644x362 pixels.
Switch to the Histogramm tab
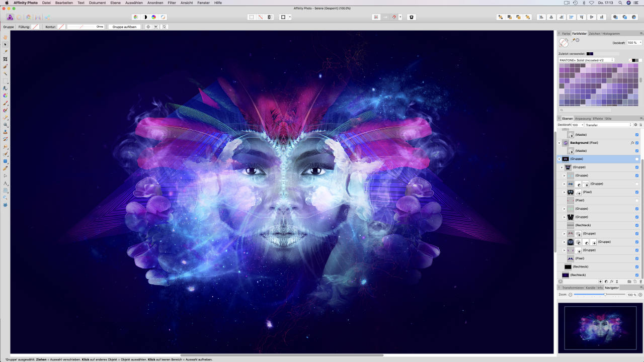[611, 34]
